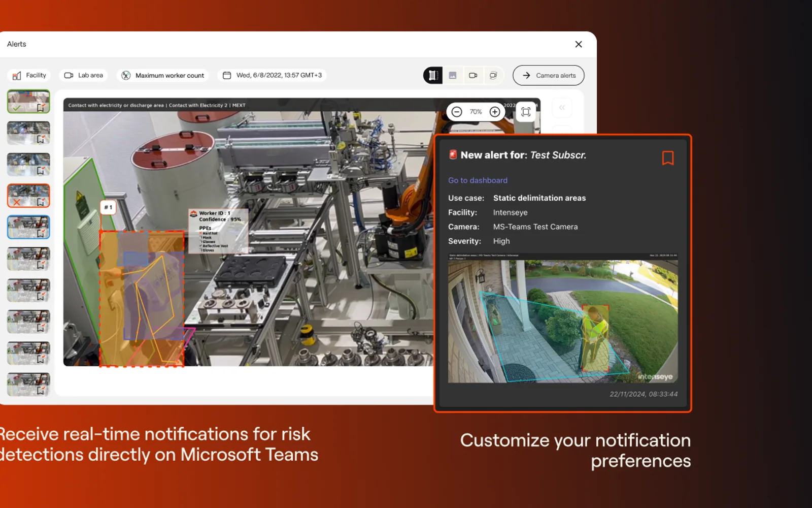Bookmark the blue-bordered thumbnail
812x508 pixels.
(41, 233)
